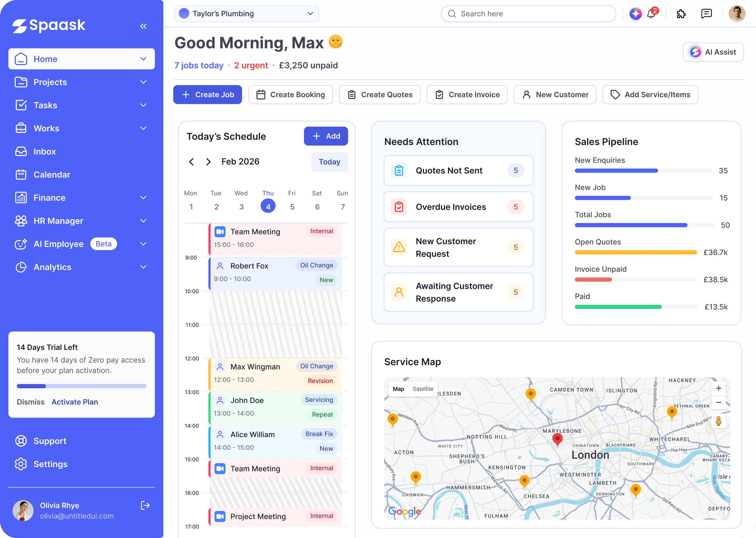756x538 pixels.
Task: Expand the Home menu chevron
Action: click(x=143, y=59)
